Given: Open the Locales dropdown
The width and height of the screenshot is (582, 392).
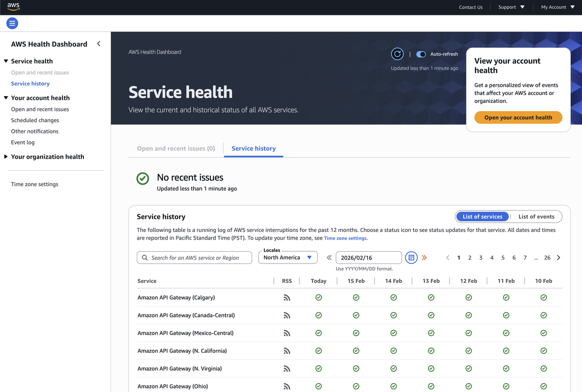Looking at the screenshot, I should pyautogui.click(x=288, y=258).
